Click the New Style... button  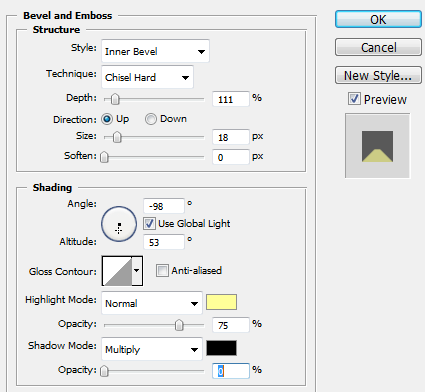378,75
